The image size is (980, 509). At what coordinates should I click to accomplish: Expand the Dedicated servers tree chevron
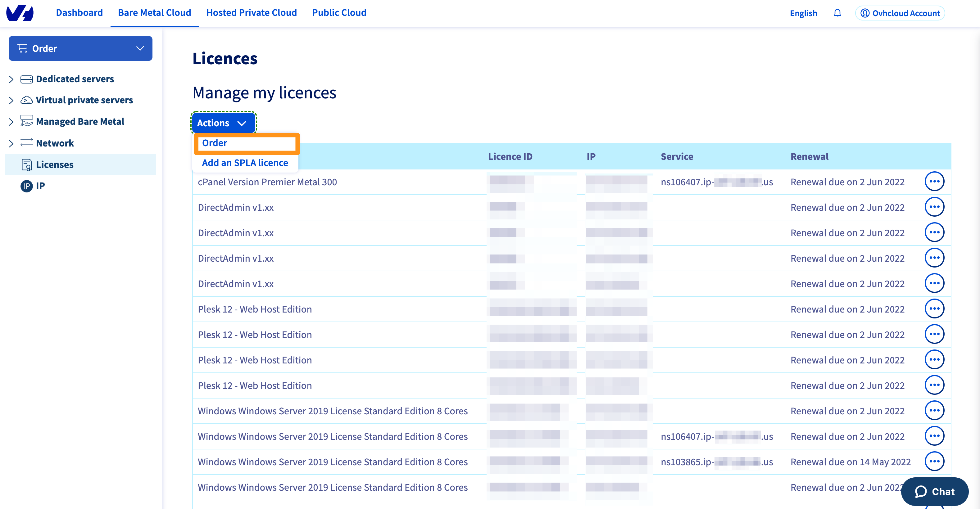coord(11,79)
